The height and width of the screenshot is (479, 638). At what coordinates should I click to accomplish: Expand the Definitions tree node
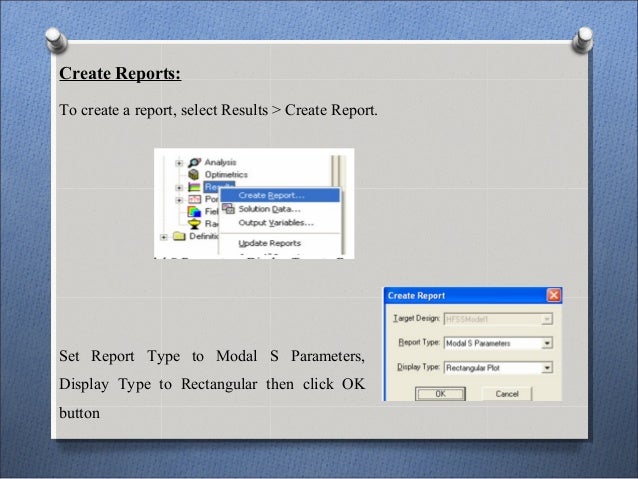[x=164, y=237]
